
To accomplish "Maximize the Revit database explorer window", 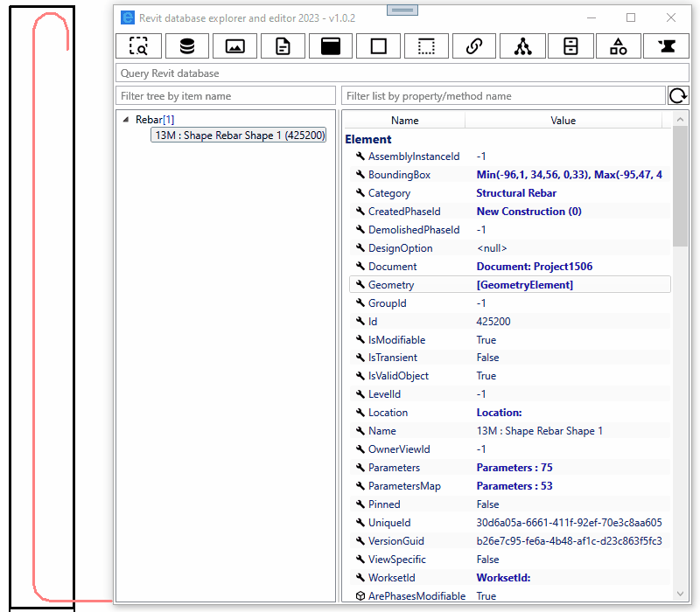I will [x=630, y=17].
